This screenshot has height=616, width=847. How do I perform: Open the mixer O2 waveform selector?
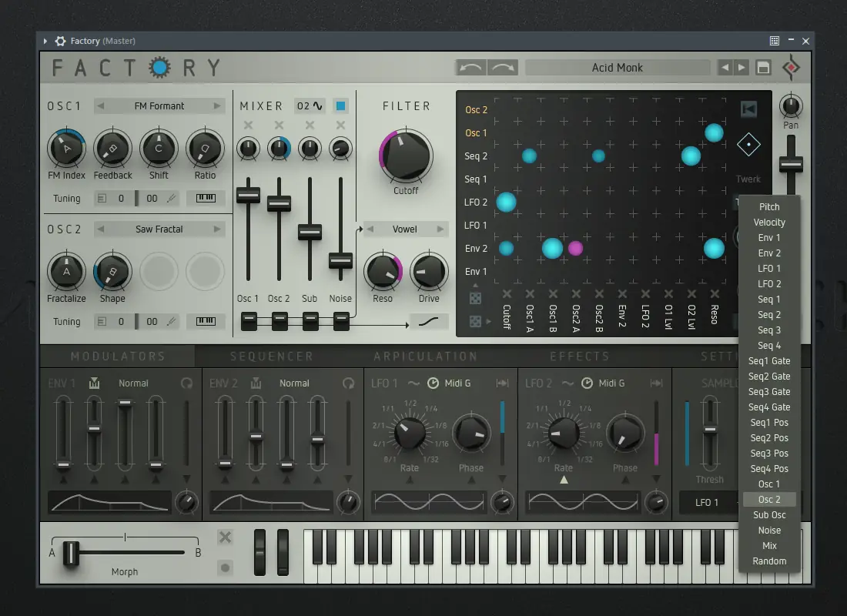[x=310, y=106]
